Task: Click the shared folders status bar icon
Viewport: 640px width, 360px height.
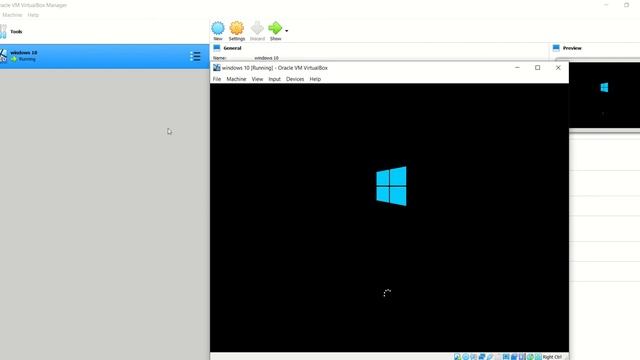Action: click(498, 357)
